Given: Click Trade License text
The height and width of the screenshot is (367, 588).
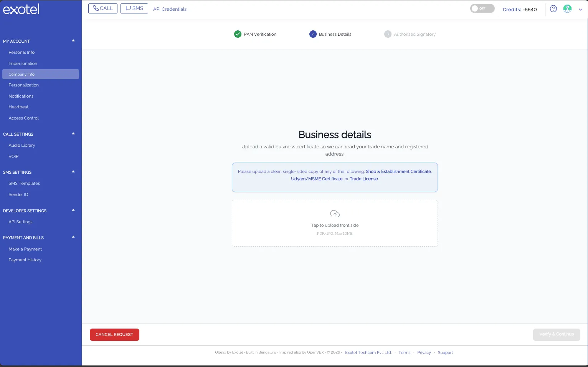Looking at the screenshot, I should click(x=363, y=179).
